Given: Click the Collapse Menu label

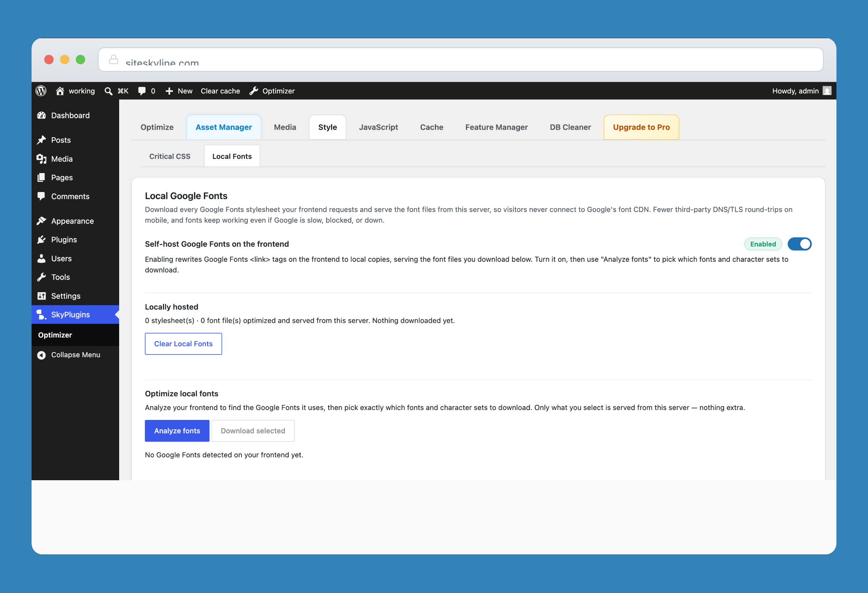Looking at the screenshot, I should tap(76, 355).
